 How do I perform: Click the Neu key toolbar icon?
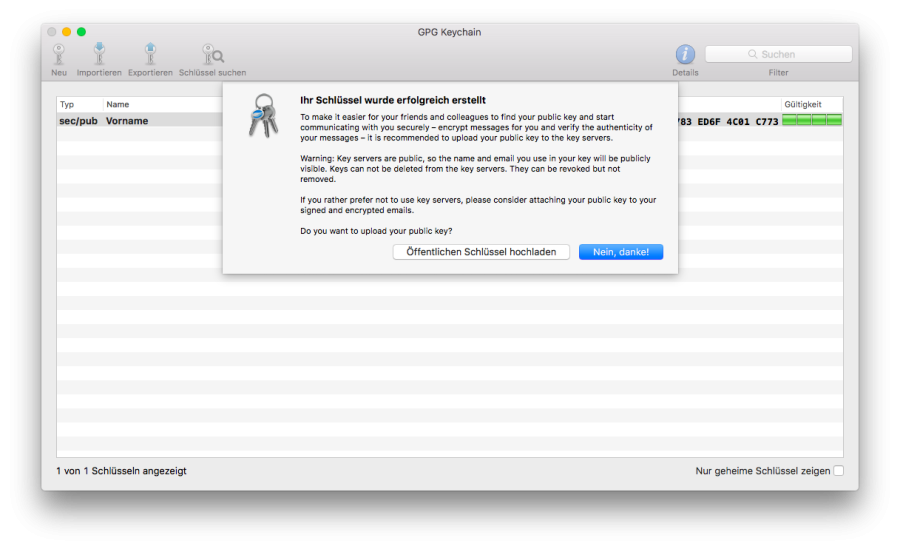pos(59,55)
